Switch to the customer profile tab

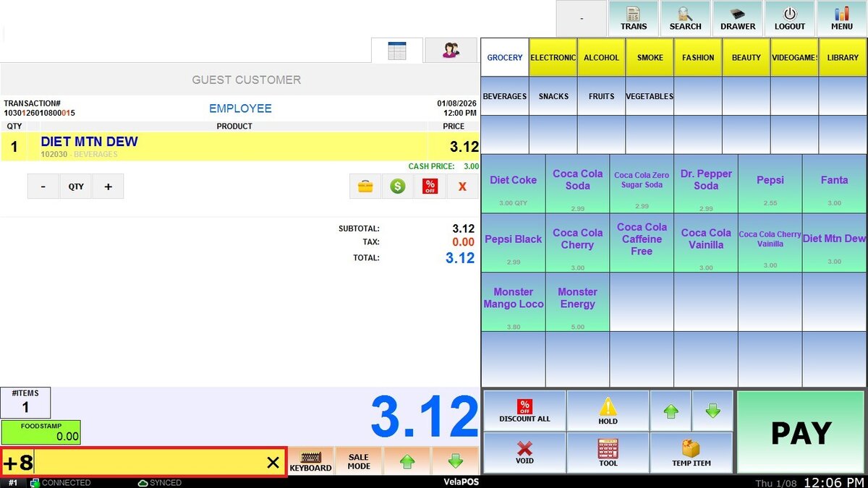(451, 51)
